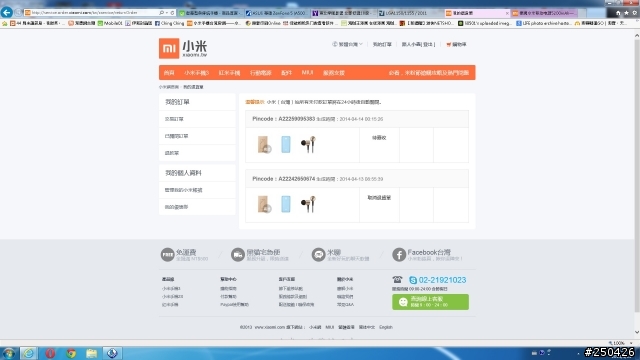Open first item under 我的個人資料

coord(197,190)
